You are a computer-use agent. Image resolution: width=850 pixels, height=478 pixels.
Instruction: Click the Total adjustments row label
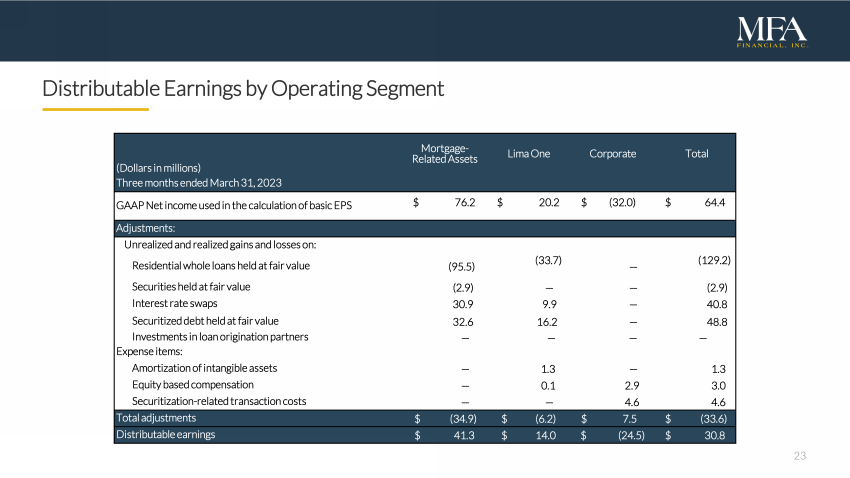pos(156,417)
